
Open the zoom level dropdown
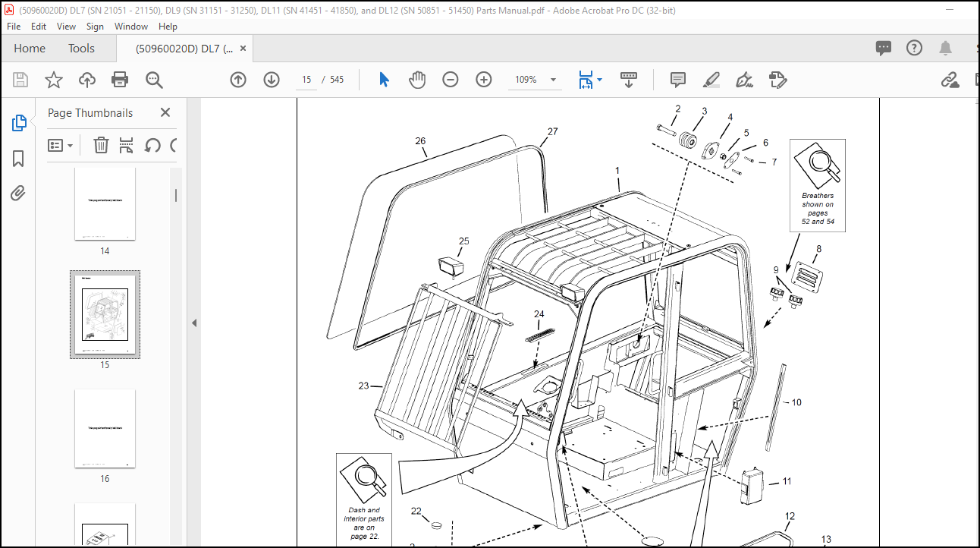553,80
